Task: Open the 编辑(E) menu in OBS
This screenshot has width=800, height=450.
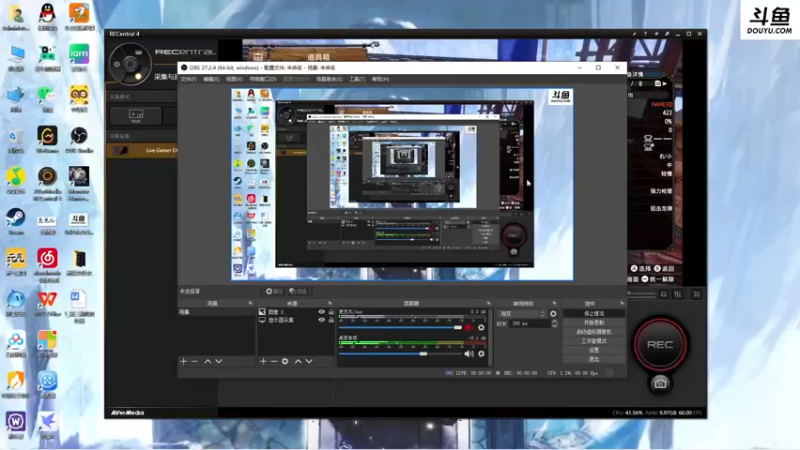Action: tap(211, 79)
